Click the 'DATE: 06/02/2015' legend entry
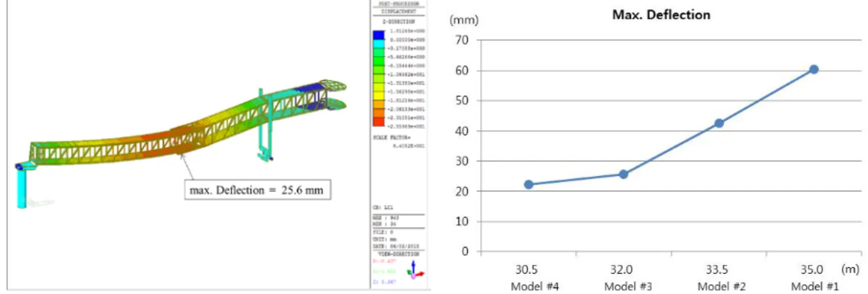The width and height of the screenshot is (868, 294). [x=396, y=246]
